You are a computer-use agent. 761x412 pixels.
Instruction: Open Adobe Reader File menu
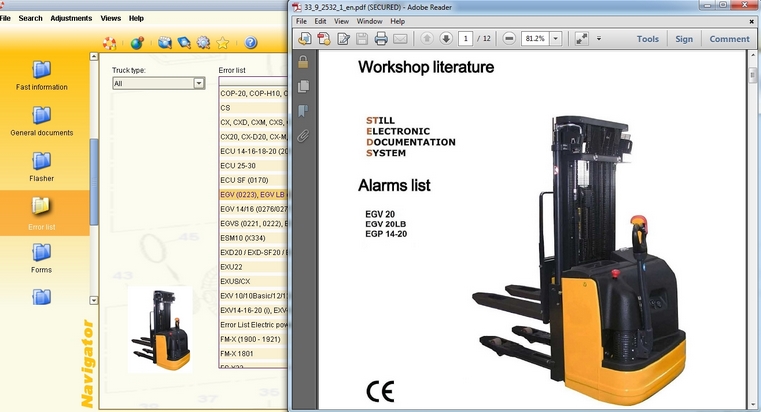click(x=301, y=21)
